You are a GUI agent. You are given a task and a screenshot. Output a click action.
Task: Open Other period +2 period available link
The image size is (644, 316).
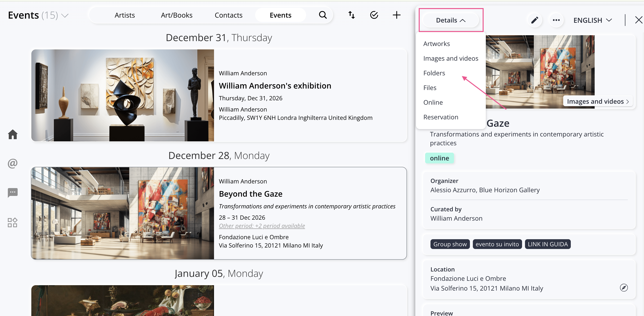[262, 226]
